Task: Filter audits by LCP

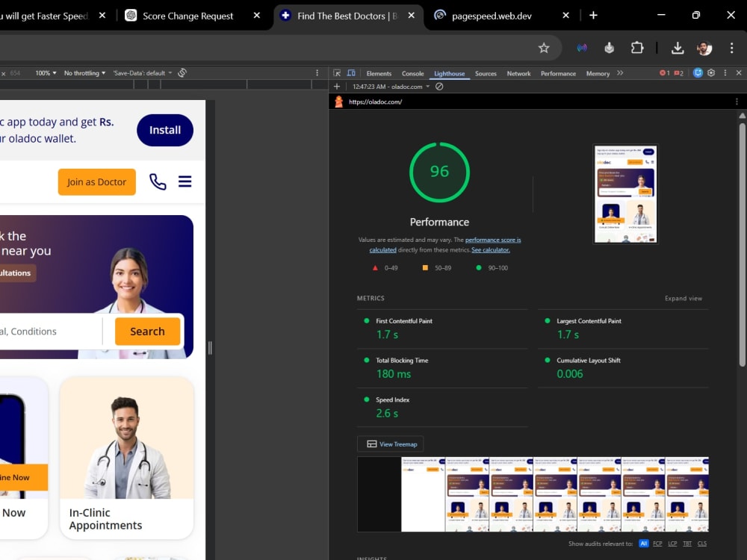Action: tap(672, 544)
